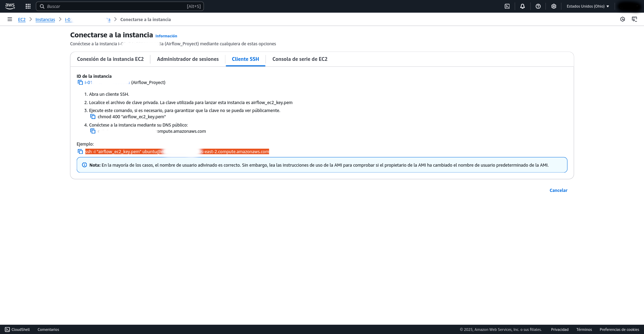Click the highlighted ssh example command text
Image resolution: width=644 pixels, height=334 pixels.
(177, 151)
